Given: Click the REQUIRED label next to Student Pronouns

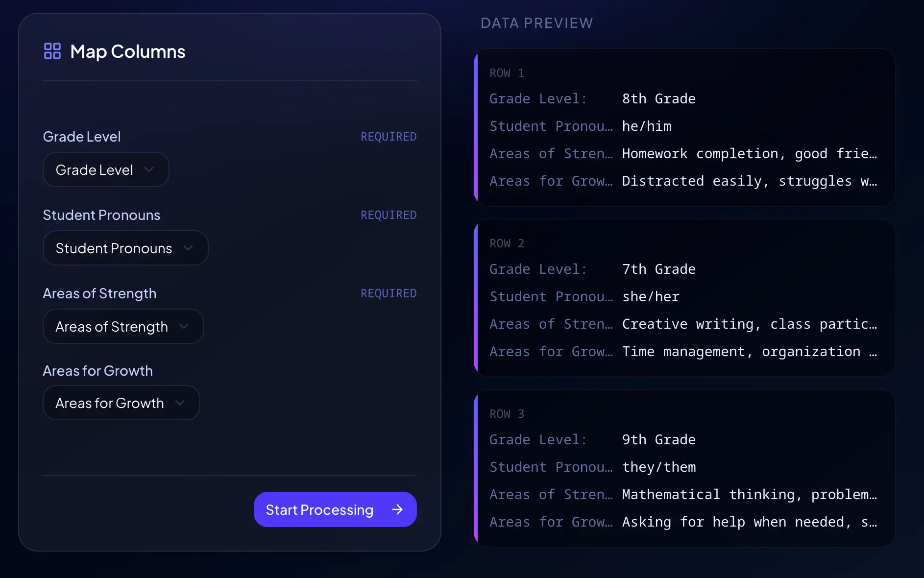Looking at the screenshot, I should 388,215.
